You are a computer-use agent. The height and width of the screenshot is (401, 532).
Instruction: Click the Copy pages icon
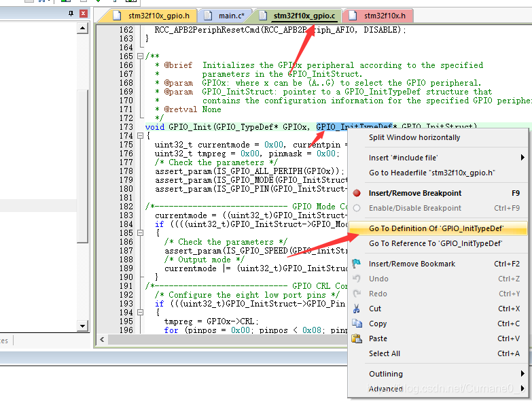click(x=357, y=324)
